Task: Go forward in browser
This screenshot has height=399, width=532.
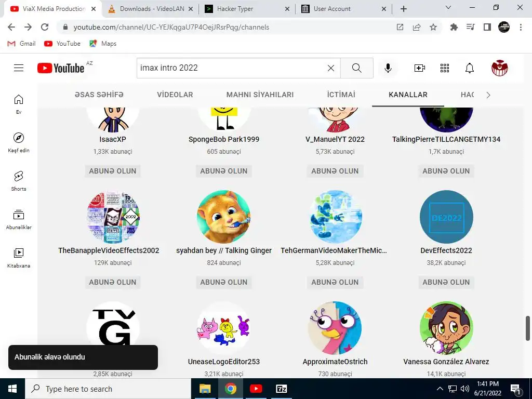Action: pyautogui.click(x=28, y=27)
